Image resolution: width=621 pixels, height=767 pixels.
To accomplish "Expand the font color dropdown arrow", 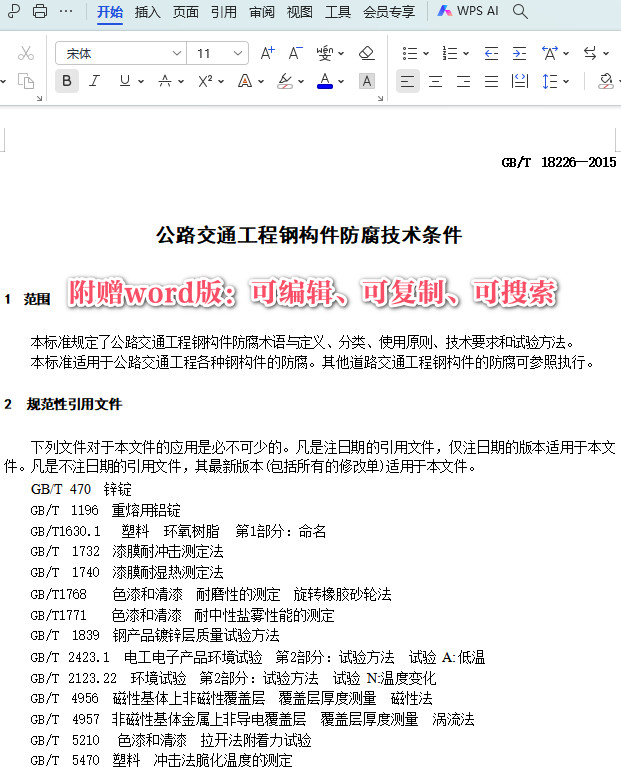I will click(341, 81).
